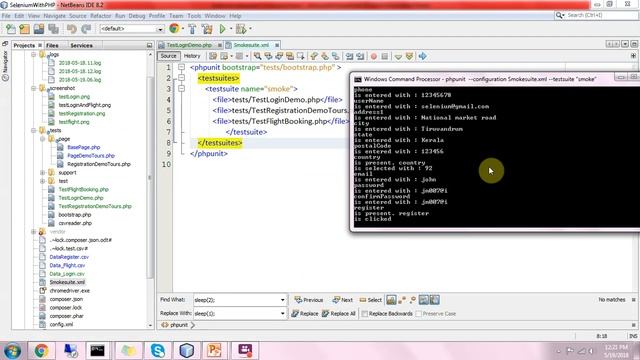This screenshot has height=360, width=640.
Task: Open the Refactor menu
Action: [100, 16]
